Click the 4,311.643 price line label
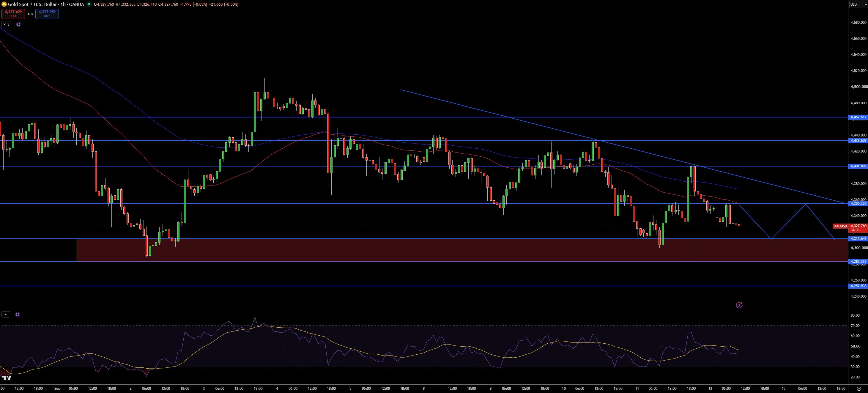The height and width of the screenshot is (393, 868). [858, 239]
